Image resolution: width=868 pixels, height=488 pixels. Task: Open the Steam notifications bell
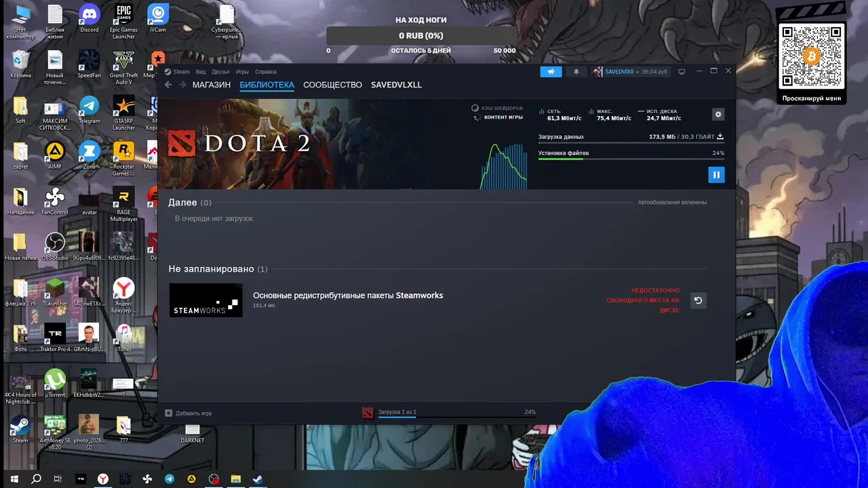click(x=576, y=72)
